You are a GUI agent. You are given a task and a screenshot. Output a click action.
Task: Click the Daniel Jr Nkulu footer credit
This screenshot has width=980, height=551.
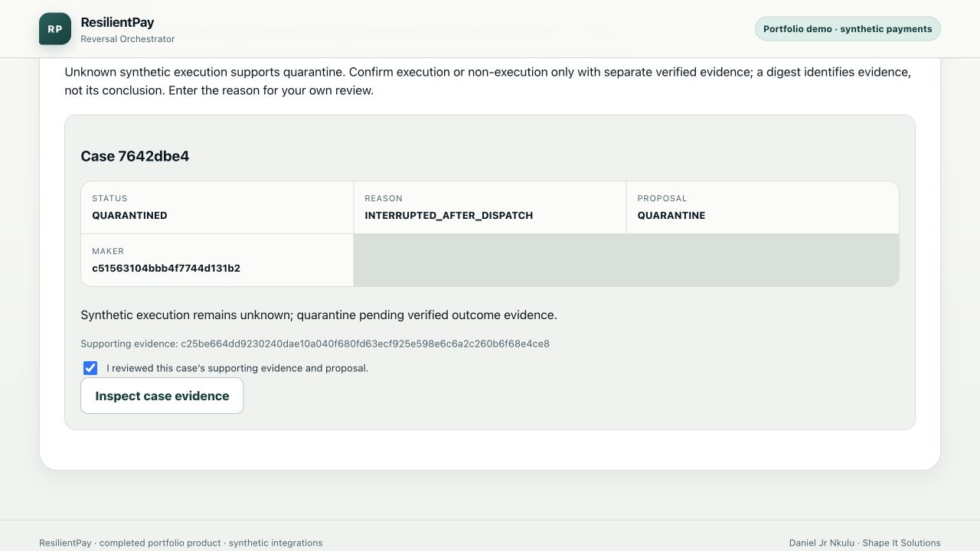(x=865, y=543)
